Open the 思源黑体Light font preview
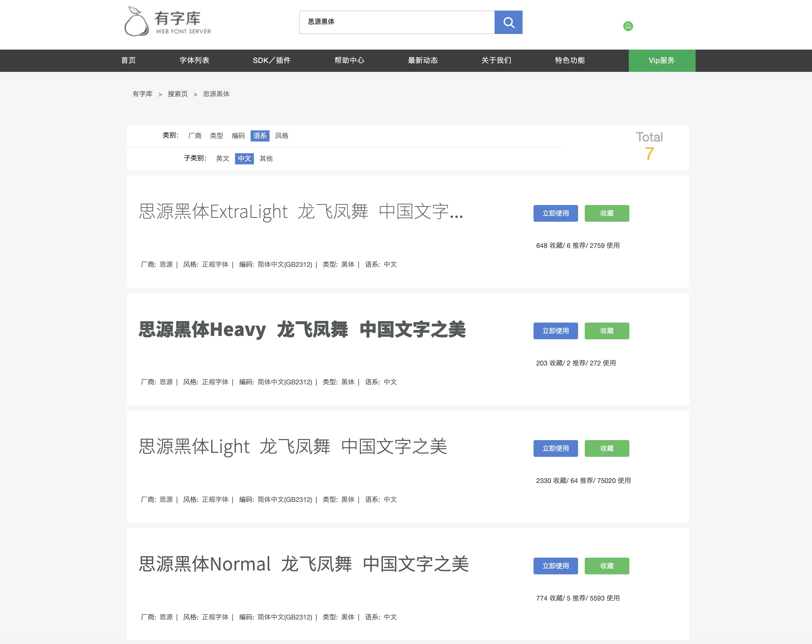 [x=293, y=447]
